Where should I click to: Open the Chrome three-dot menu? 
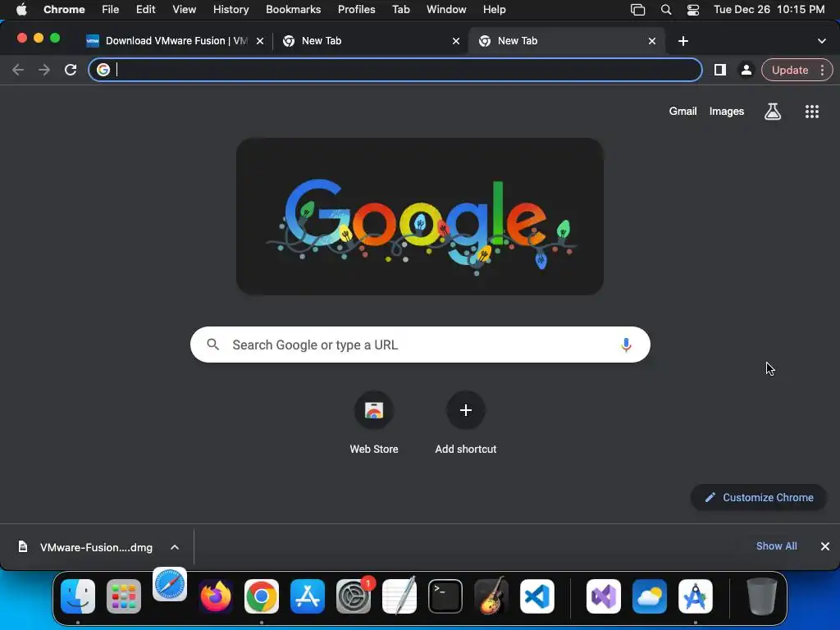tap(822, 71)
